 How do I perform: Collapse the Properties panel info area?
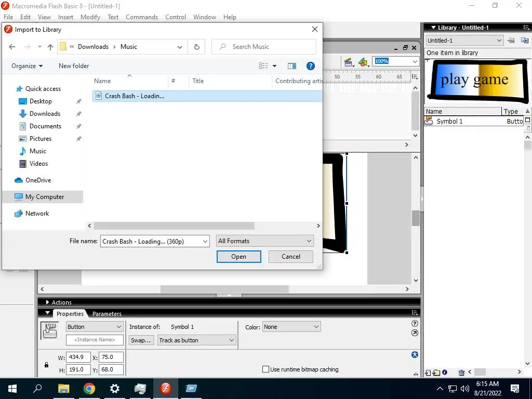(x=416, y=374)
